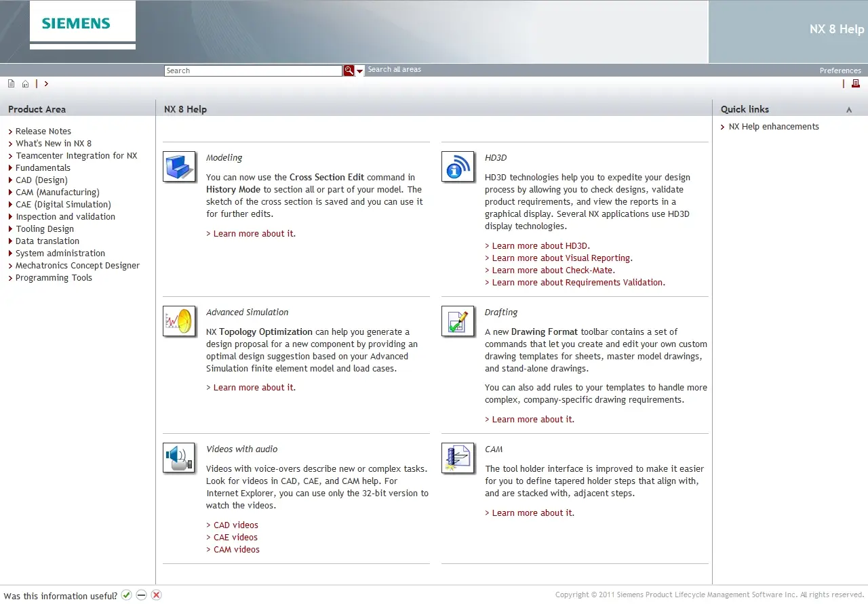Expand the Fundamentals tree arrow
Screen dimensions: 868x604
click(x=10, y=168)
